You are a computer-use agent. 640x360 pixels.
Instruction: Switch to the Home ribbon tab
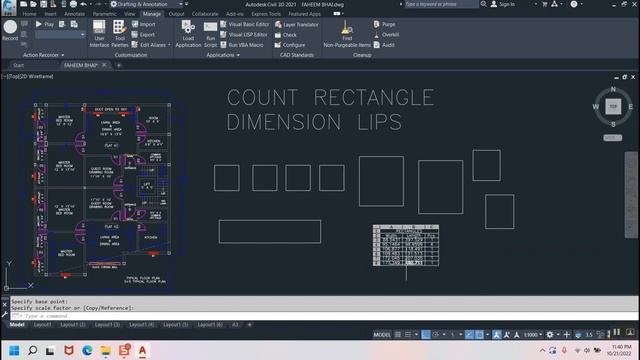tap(29, 14)
